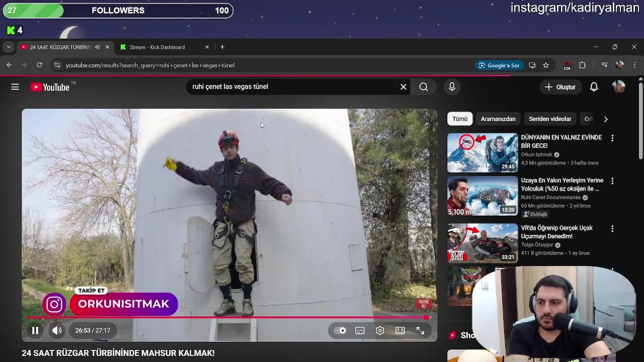Open the YouTube account avatar menu

point(618,87)
